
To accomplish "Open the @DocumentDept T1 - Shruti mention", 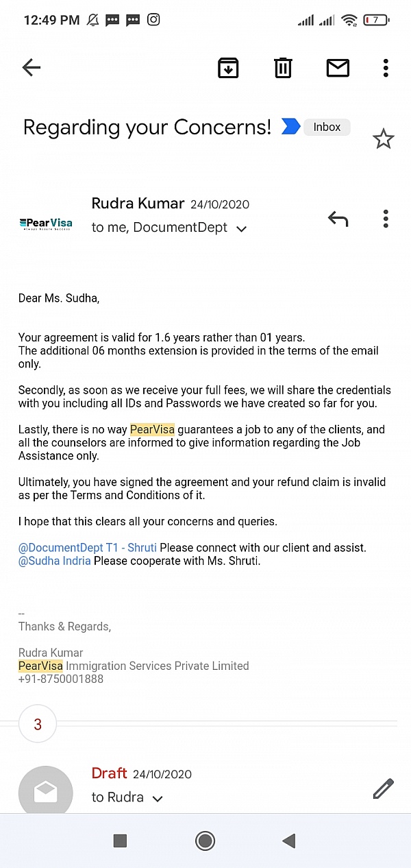I will pos(88,548).
